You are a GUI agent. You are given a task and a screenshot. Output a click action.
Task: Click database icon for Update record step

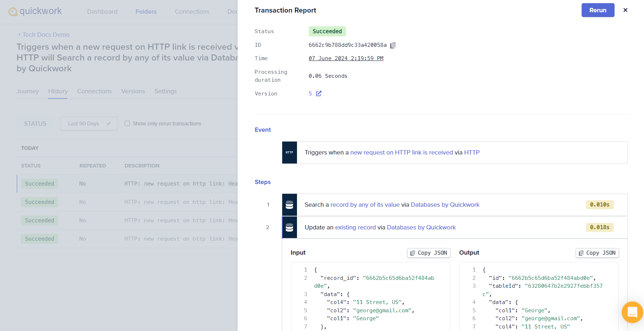[x=289, y=227]
